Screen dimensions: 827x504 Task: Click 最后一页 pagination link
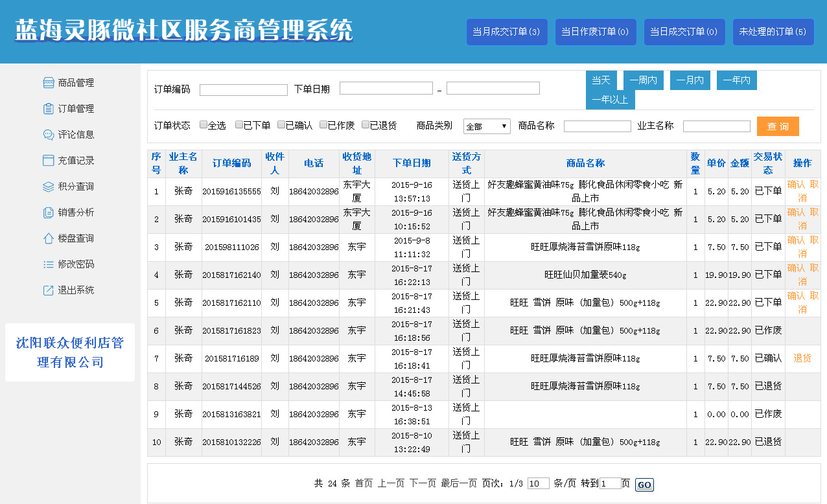point(459,483)
